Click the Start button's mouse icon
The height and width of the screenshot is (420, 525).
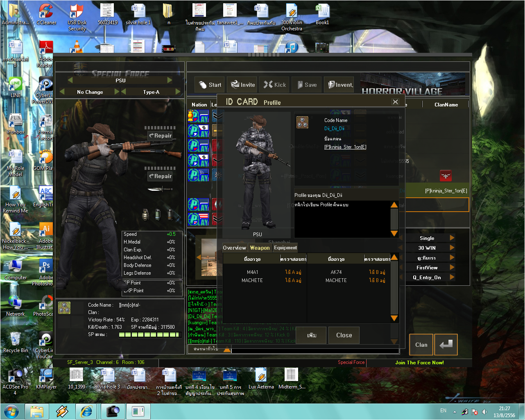(203, 85)
